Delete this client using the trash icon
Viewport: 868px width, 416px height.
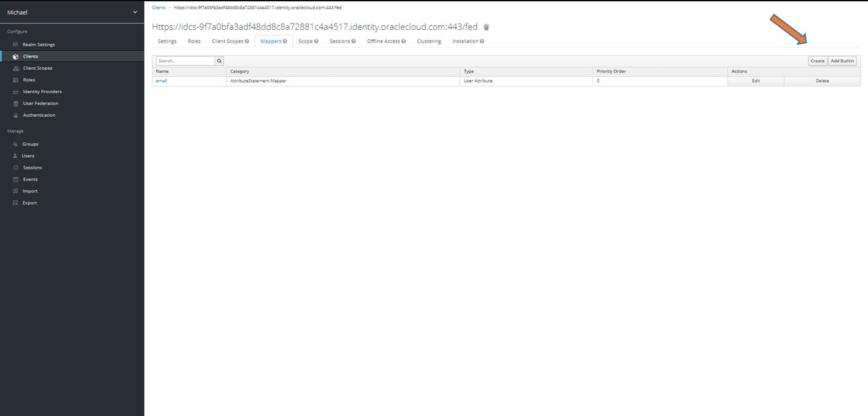[x=486, y=27]
